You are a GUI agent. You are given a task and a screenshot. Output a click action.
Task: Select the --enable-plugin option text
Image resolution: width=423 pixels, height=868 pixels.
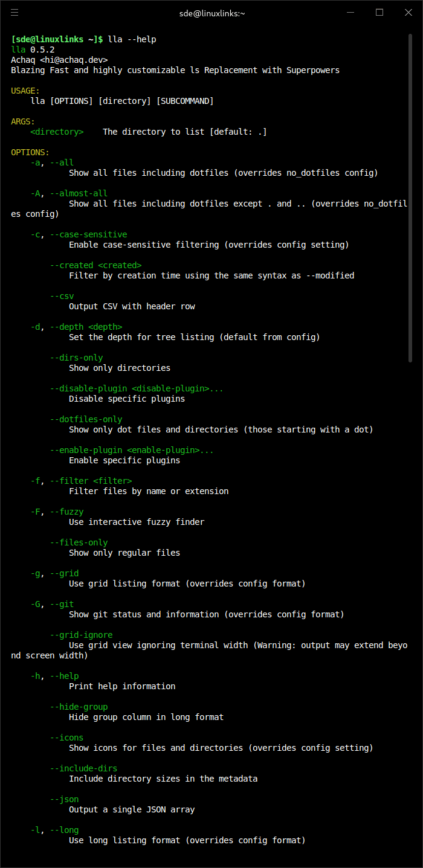pyautogui.click(x=86, y=449)
